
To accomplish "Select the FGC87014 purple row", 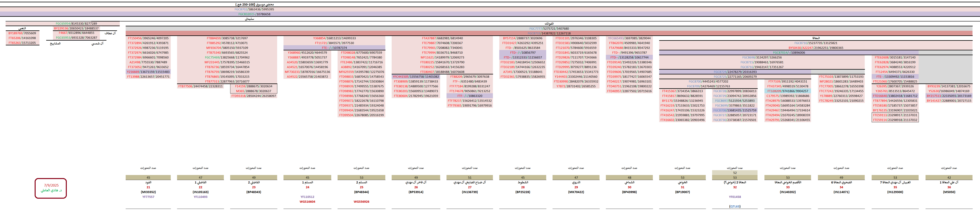I will [x=789, y=52].
